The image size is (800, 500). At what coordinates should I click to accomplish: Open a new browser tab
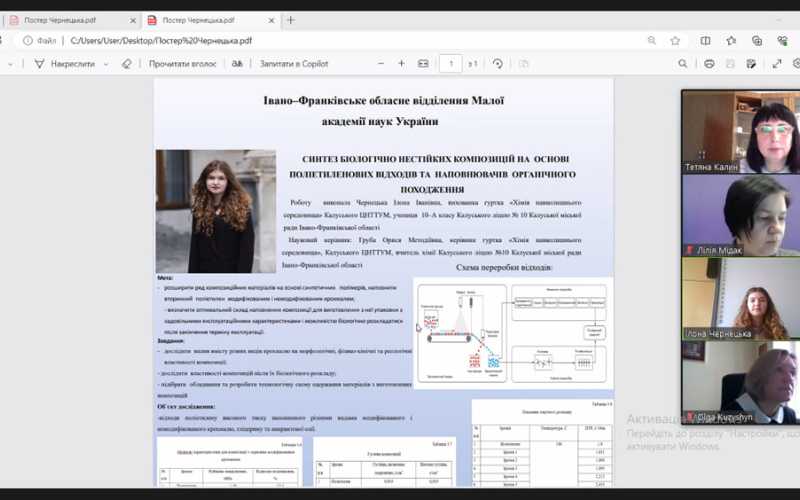291,20
